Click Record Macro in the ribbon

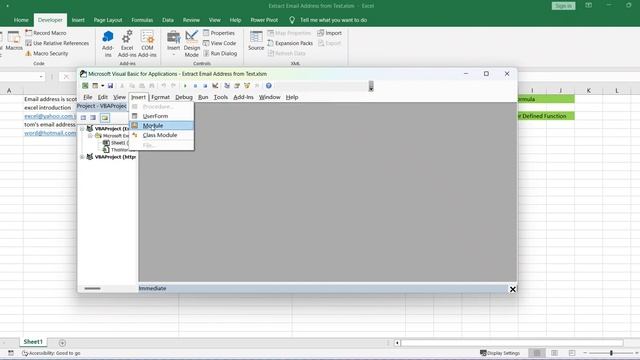tap(46, 33)
